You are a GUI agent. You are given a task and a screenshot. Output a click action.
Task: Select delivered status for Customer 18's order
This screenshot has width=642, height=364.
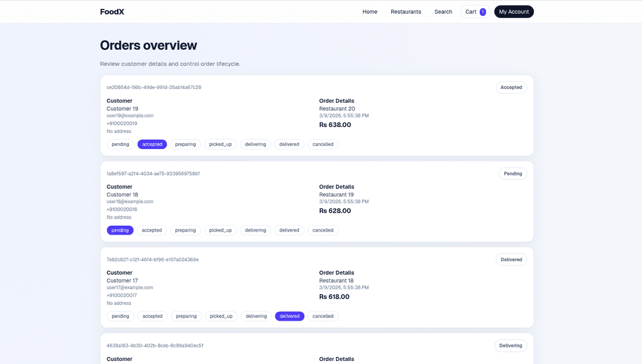(289, 230)
